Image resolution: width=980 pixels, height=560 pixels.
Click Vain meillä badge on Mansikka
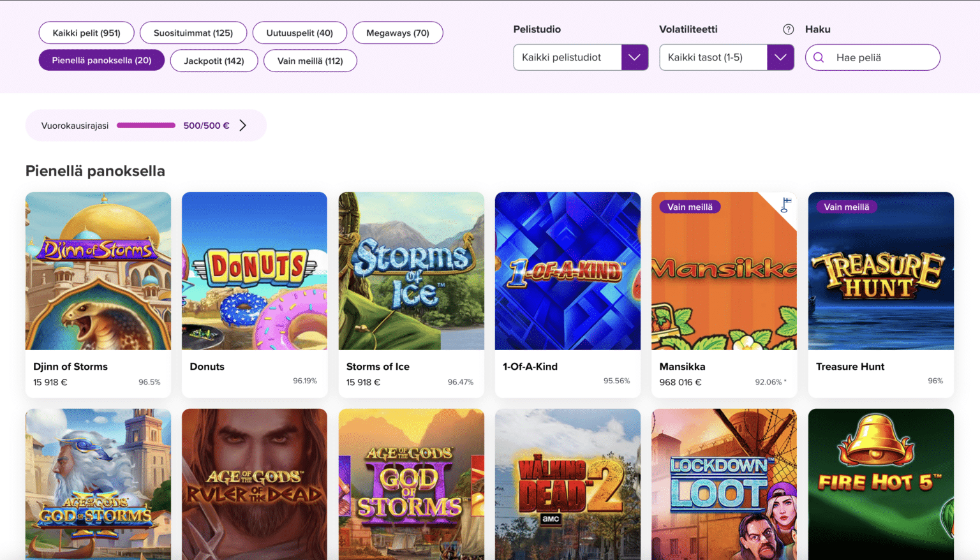(690, 207)
